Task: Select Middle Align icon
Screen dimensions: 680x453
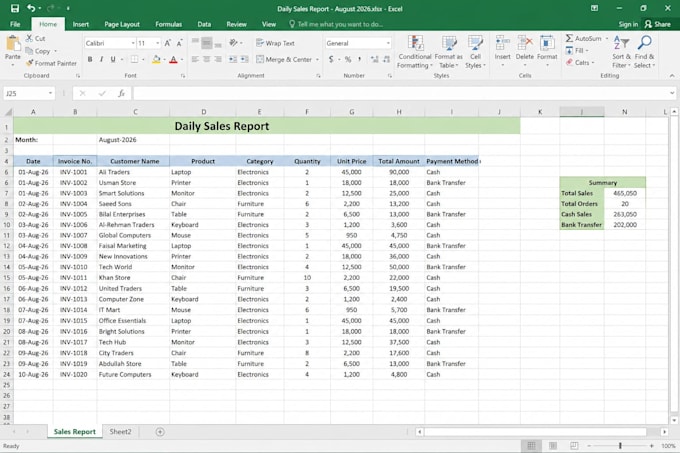Action: coord(206,43)
